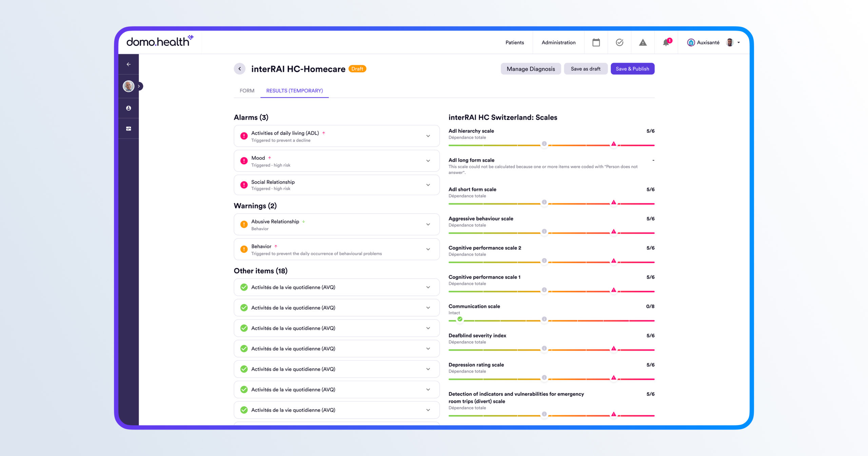Click the Save & Publish button
The width and height of the screenshot is (868, 456).
point(632,69)
